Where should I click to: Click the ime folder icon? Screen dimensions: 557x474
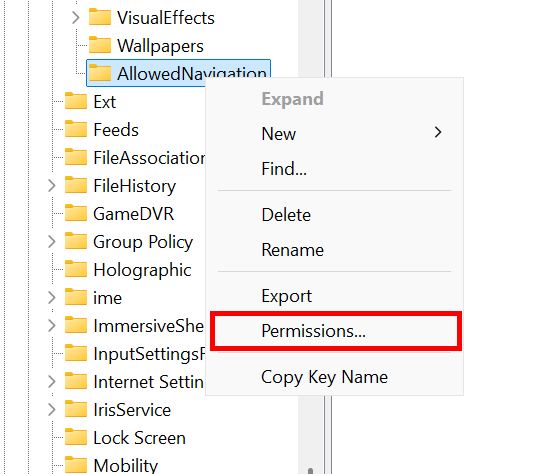pos(76,297)
